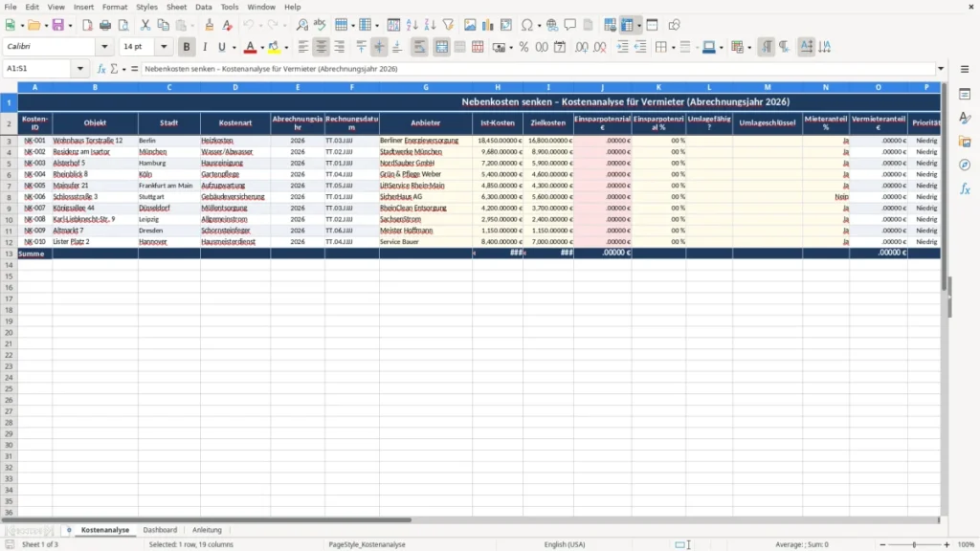
Task: Click the Add Decimal Place icon
Action: 582,47
